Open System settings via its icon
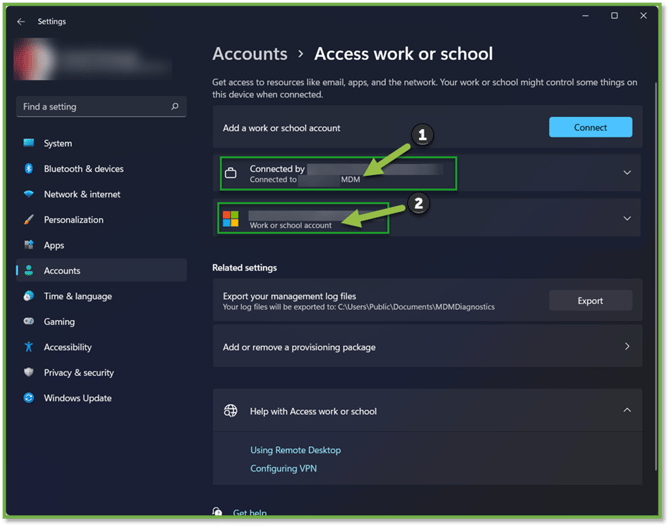 click(x=29, y=144)
